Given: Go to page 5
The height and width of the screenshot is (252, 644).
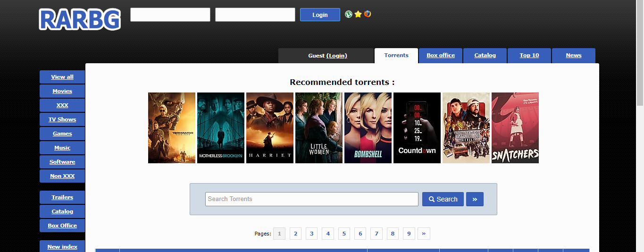Looking at the screenshot, I should coord(344,234).
